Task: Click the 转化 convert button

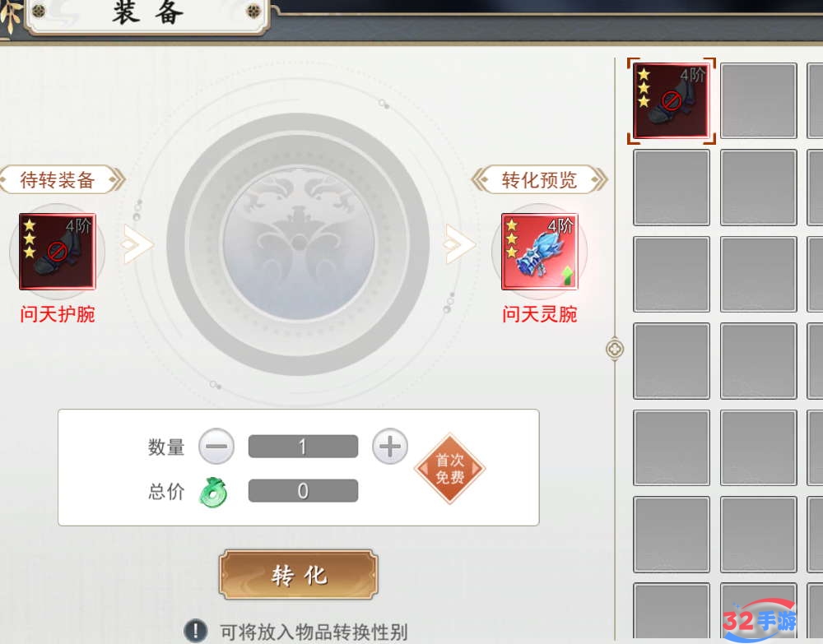Action: pos(299,575)
